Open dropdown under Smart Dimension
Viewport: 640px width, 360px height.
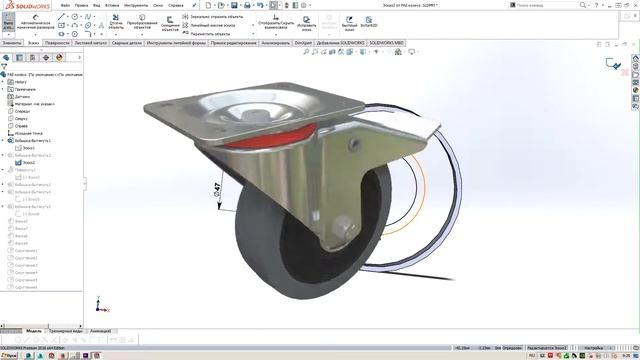pyautogui.click(x=36, y=34)
